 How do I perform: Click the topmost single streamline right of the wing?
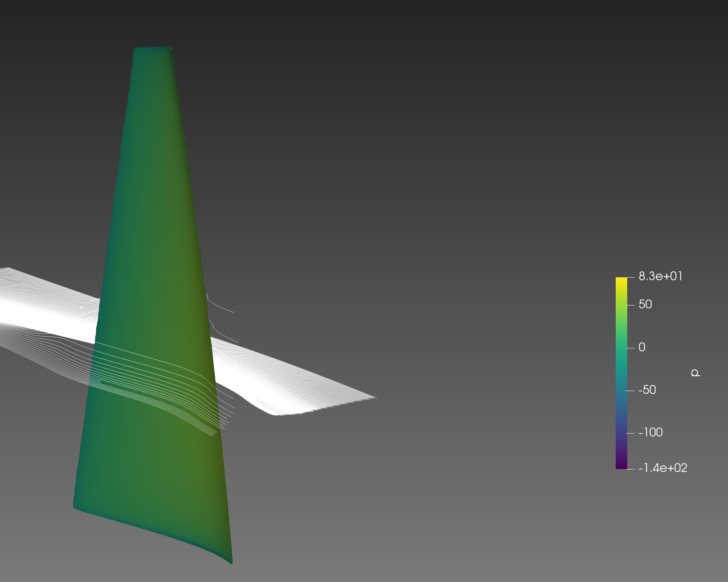pyautogui.click(x=222, y=308)
